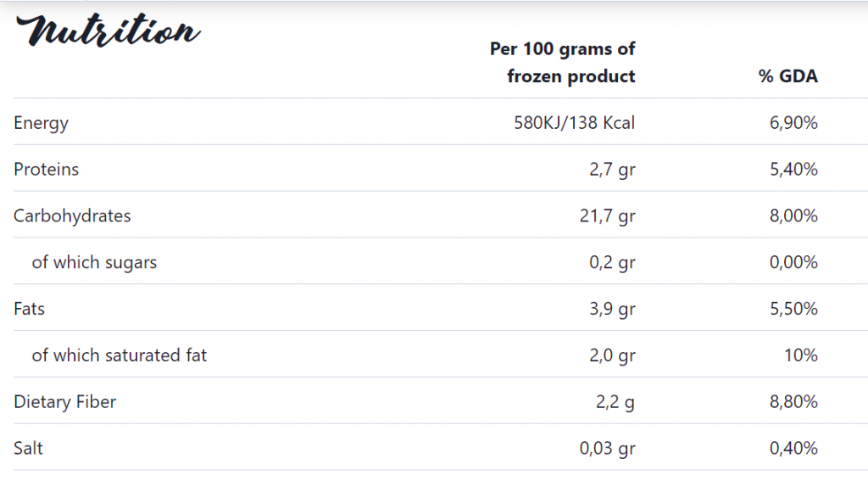Select the Dietary Fiber row label
868x481 pixels.
(64, 402)
